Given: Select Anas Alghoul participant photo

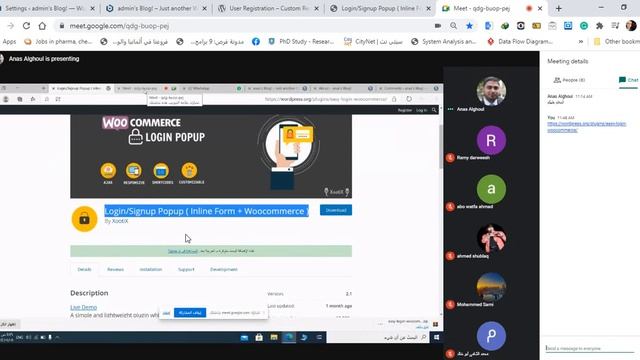Looking at the screenshot, I should 491,91.
